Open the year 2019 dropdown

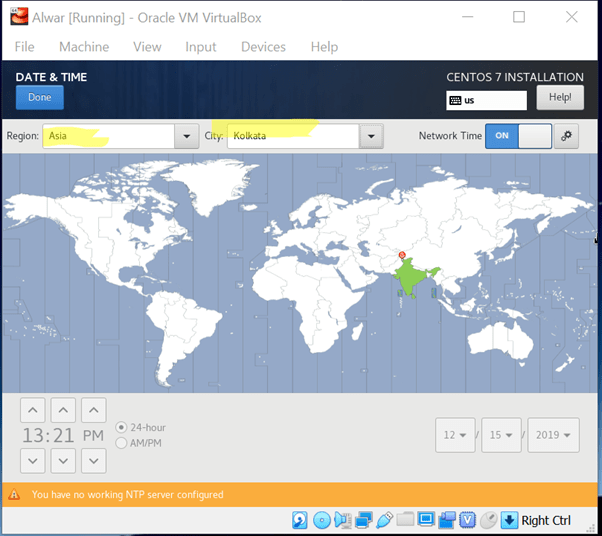click(x=554, y=435)
